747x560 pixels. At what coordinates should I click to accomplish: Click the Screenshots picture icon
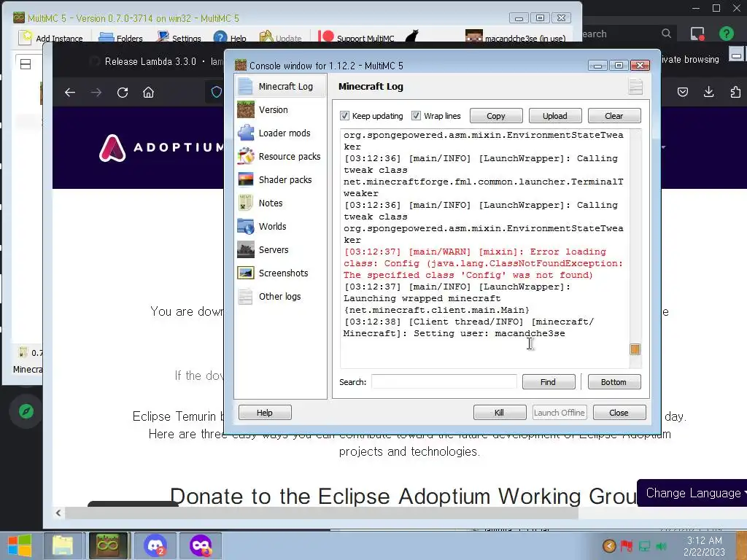pyautogui.click(x=246, y=273)
